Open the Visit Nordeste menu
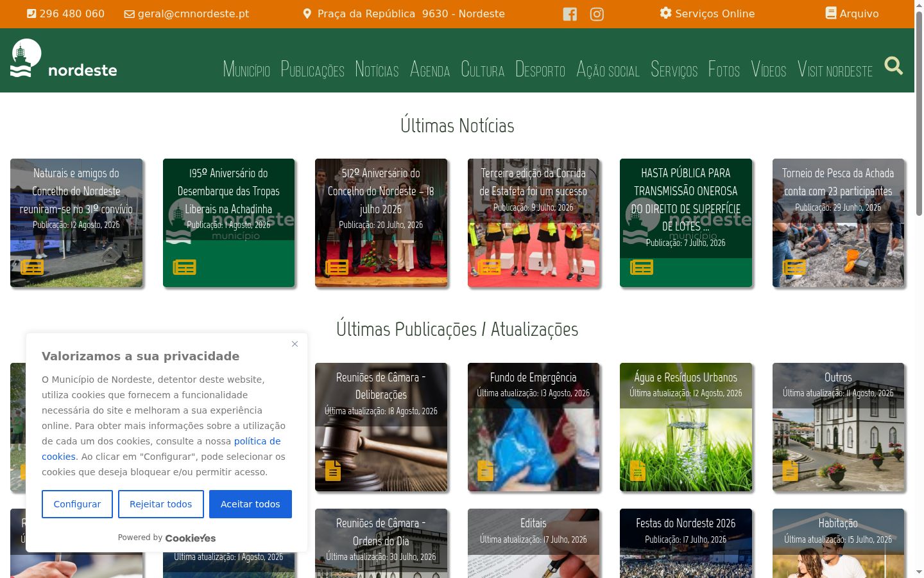 [835, 69]
